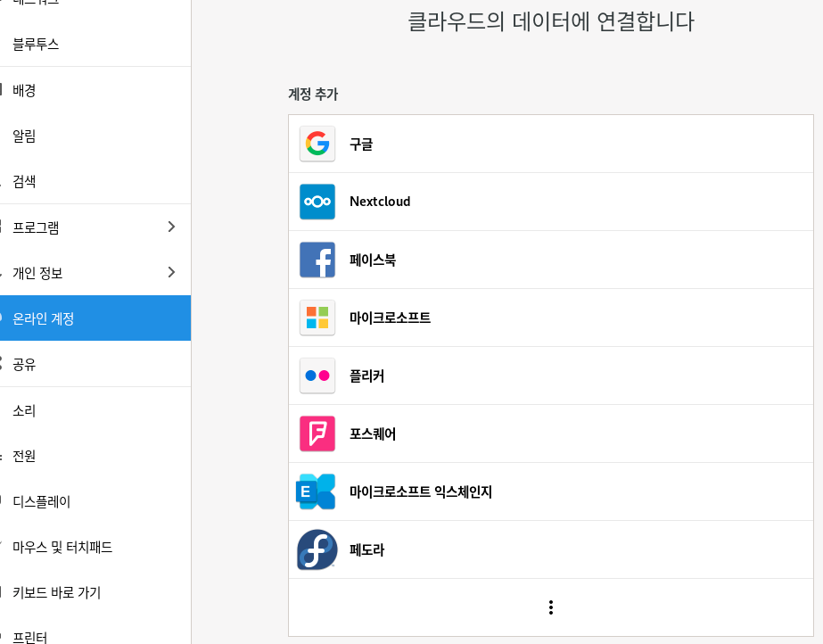
Task: Open 알림 settings panel
Action: click(x=95, y=136)
